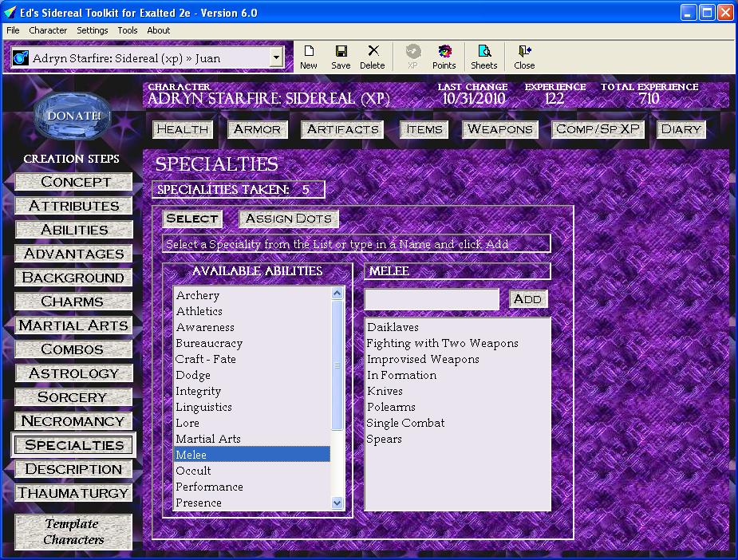Open the Diary section

[681, 129]
